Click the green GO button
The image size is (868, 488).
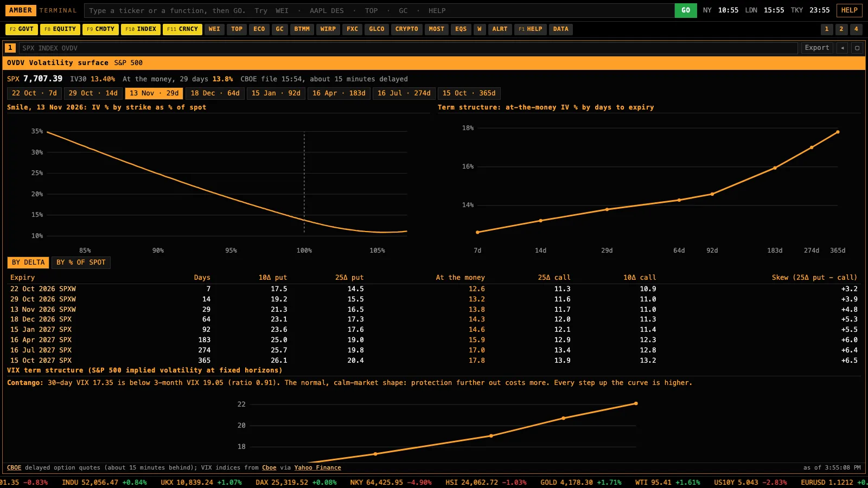pyautogui.click(x=686, y=10)
